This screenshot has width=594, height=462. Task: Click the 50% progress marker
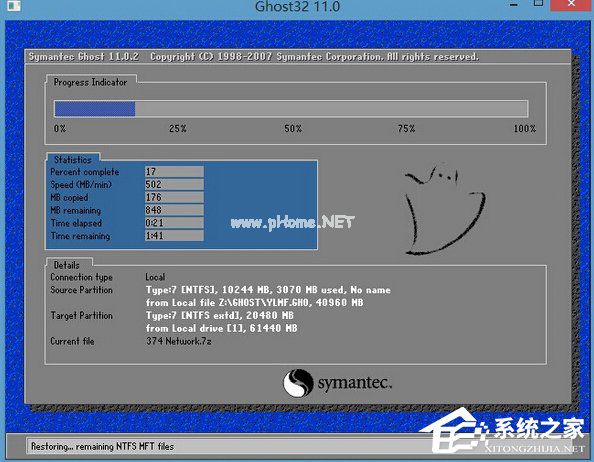point(293,129)
